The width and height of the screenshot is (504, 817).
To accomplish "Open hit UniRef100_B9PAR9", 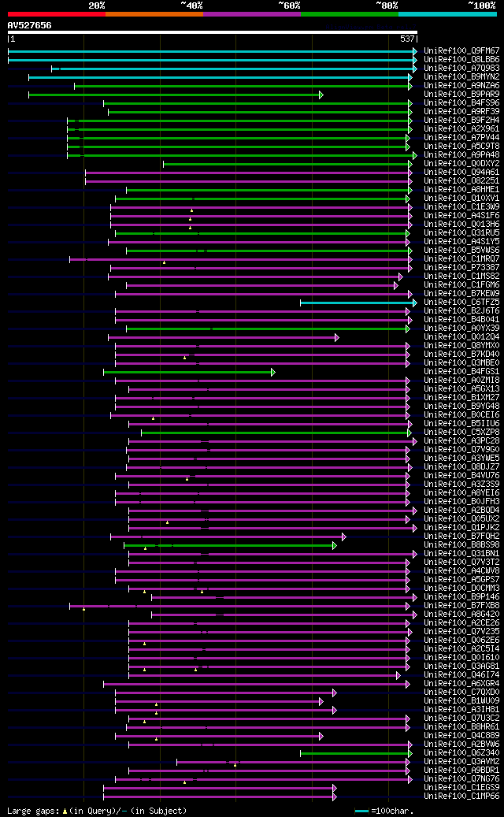I will coord(461,95).
